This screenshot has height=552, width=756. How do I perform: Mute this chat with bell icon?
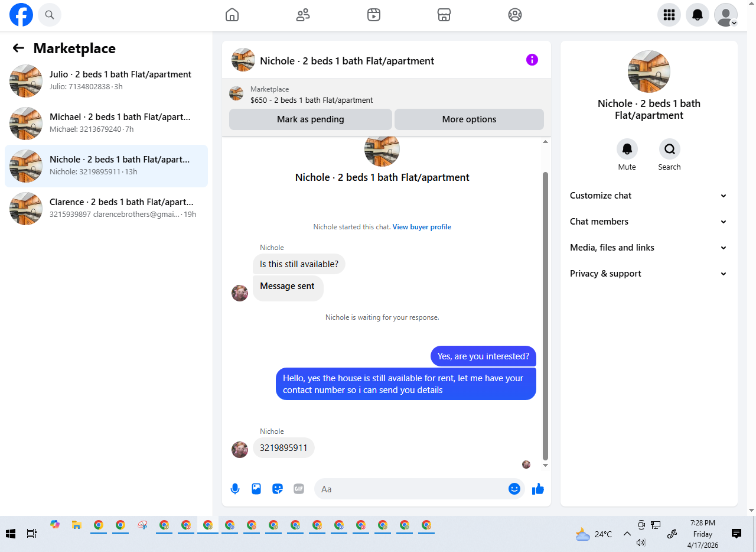point(627,149)
